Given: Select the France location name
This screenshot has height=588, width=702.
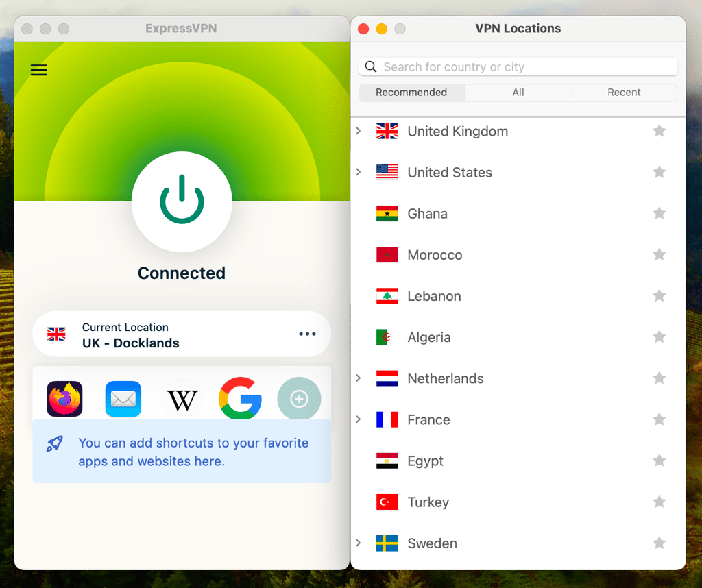Looking at the screenshot, I should tap(428, 419).
